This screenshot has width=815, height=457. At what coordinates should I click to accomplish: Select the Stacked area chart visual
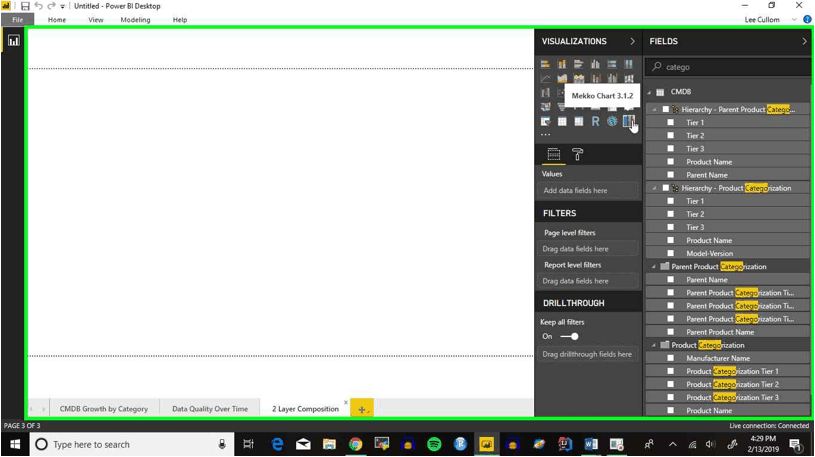(x=579, y=79)
